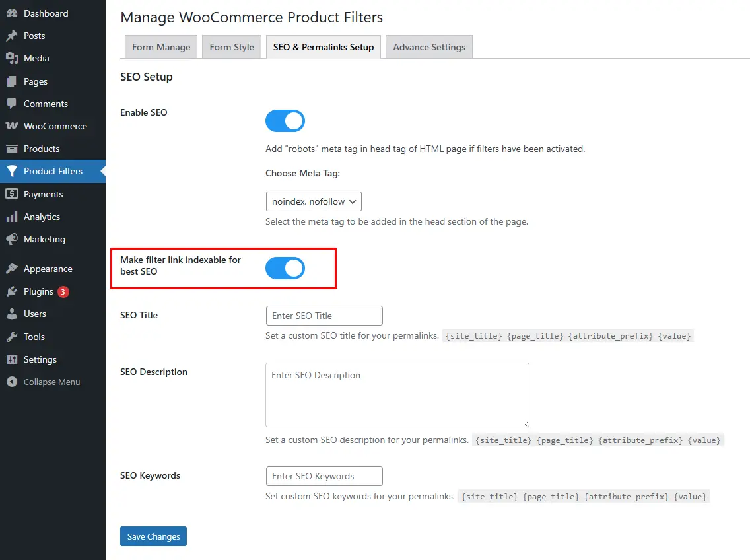The width and height of the screenshot is (750, 560).
Task: Click the Media library icon
Action: (12, 58)
